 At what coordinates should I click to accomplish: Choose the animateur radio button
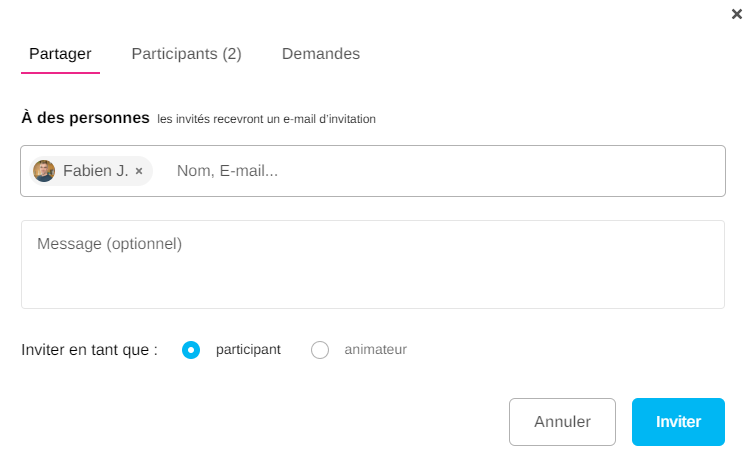click(x=320, y=350)
